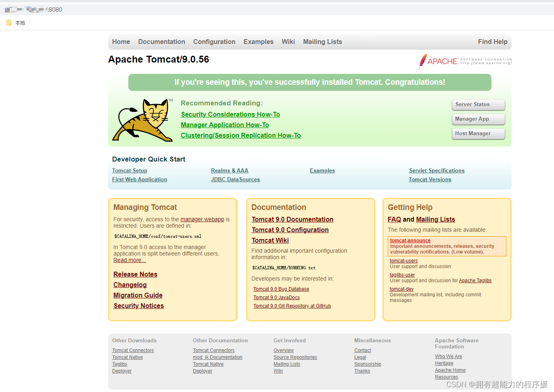Open the FAQ link in Getting Help
This screenshot has width=554, height=392.
tap(394, 220)
